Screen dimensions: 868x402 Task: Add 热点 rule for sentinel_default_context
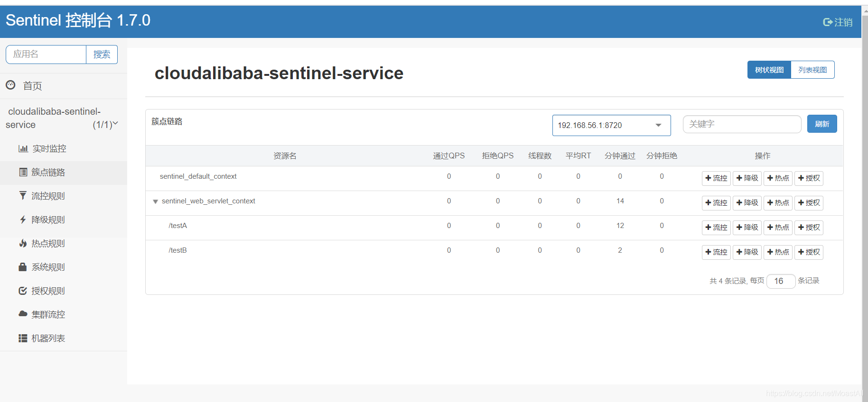tap(778, 178)
